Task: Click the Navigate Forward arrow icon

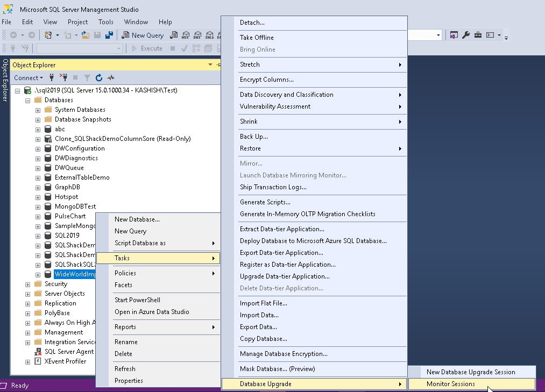Action: (x=32, y=35)
